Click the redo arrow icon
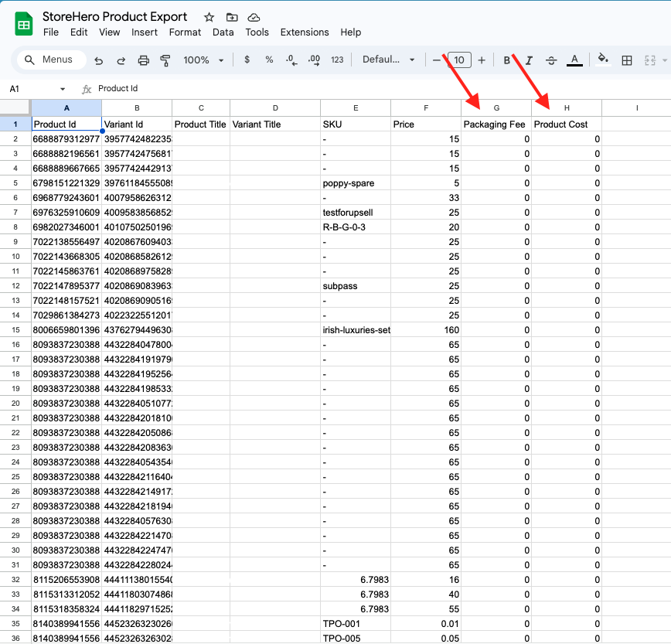The height and width of the screenshot is (644, 671). (x=121, y=60)
